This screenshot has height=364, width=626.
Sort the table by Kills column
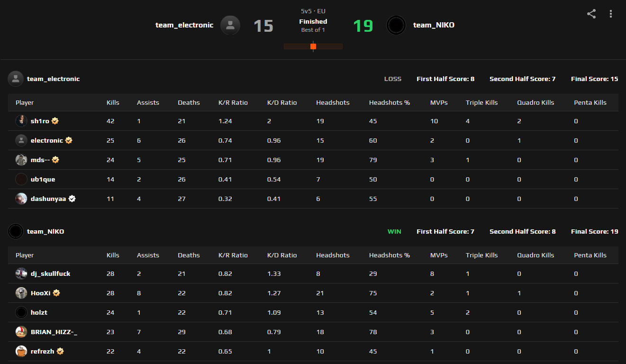click(x=112, y=102)
